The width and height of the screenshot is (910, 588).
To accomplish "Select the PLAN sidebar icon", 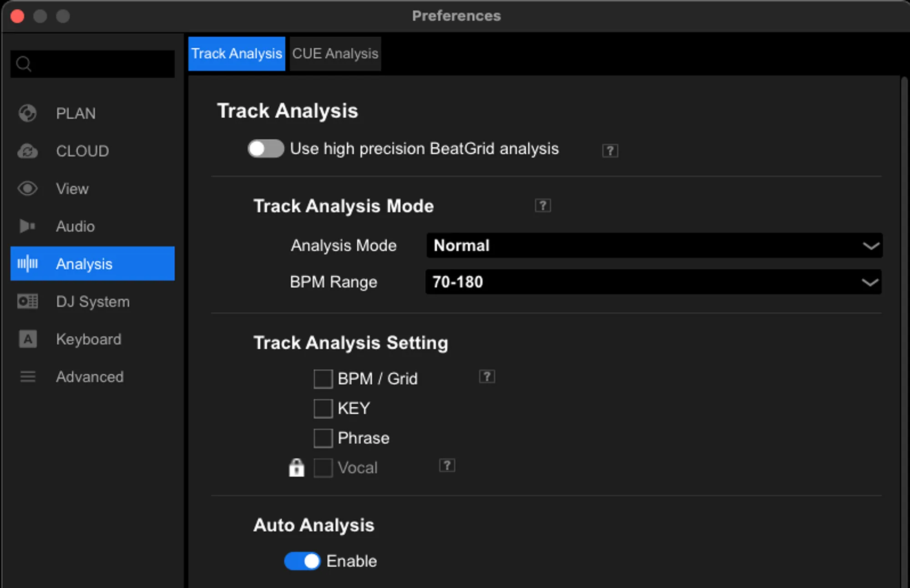I will 27,113.
